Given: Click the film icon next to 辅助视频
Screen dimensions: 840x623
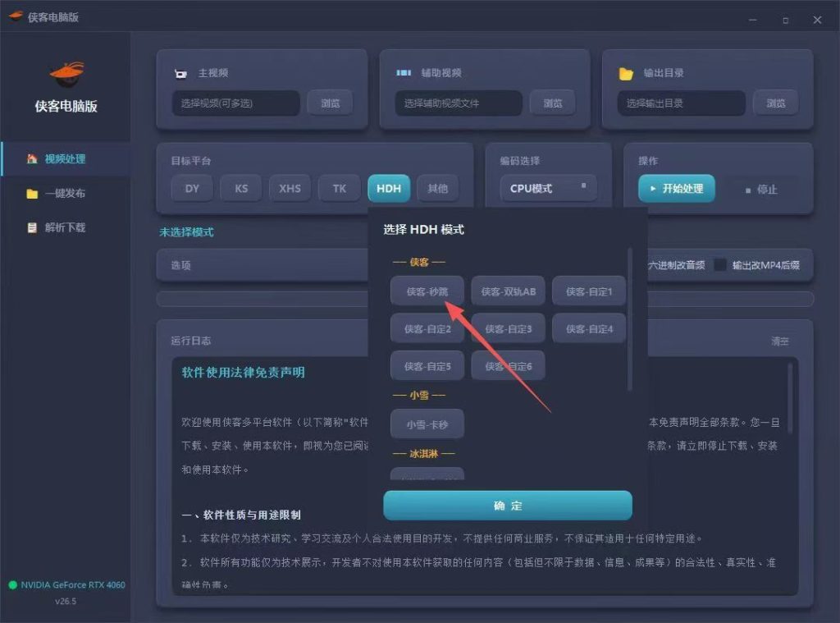Looking at the screenshot, I should tap(404, 73).
